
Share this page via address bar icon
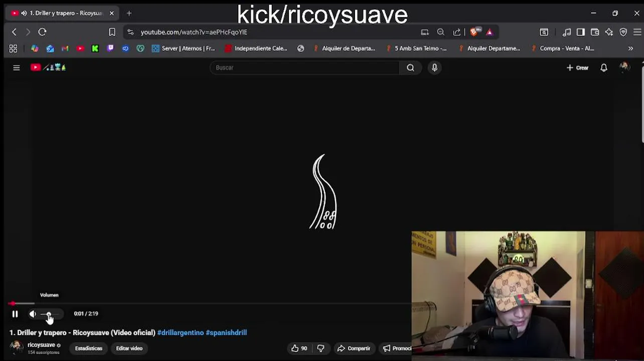pyautogui.click(x=457, y=32)
